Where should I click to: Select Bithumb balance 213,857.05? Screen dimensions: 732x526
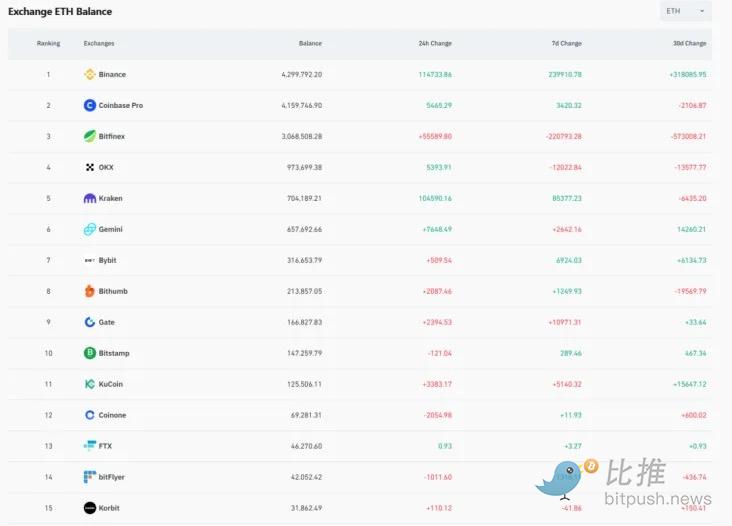[x=304, y=291]
